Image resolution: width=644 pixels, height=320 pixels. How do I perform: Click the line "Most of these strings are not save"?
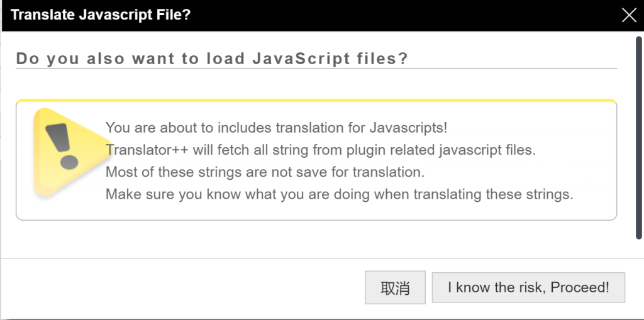coord(264,172)
